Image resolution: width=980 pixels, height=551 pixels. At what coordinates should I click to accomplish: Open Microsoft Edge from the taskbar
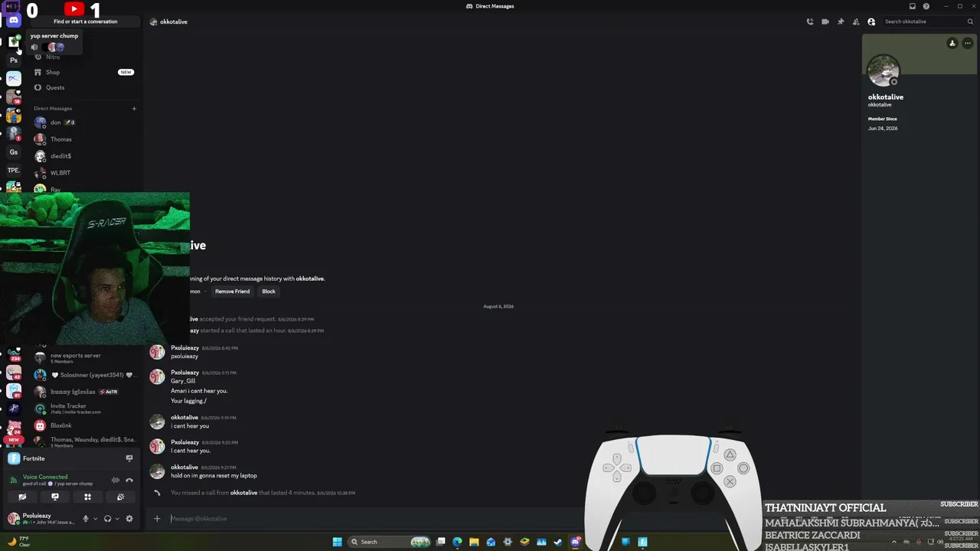[457, 542]
